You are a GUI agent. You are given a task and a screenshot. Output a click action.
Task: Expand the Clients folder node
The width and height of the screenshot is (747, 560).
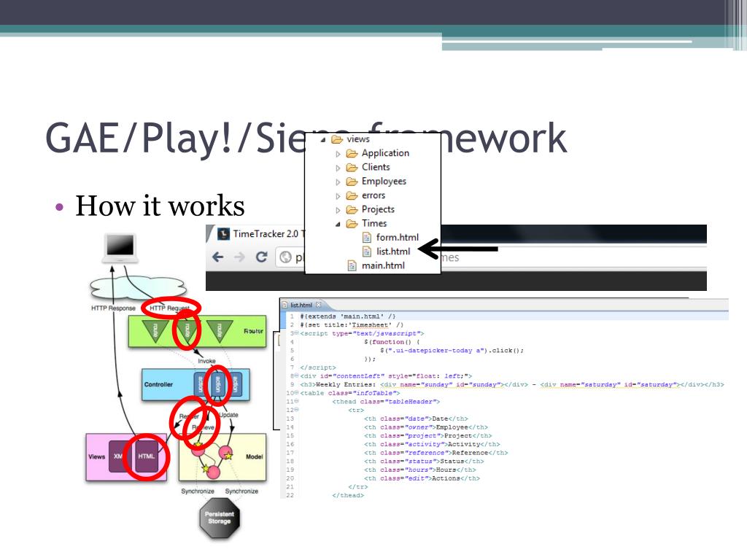[338, 168]
